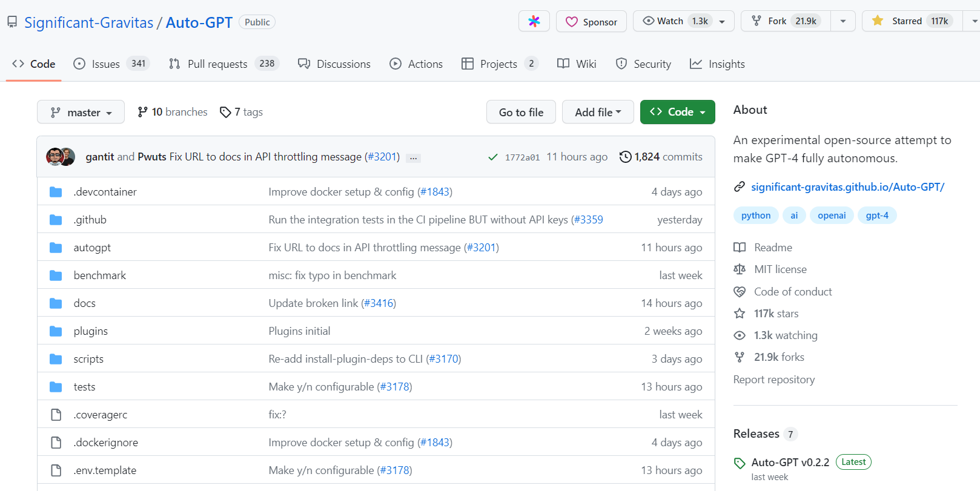Screen dimensions: 980x491
Task: Open the green Code dropdown
Action: pos(677,112)
